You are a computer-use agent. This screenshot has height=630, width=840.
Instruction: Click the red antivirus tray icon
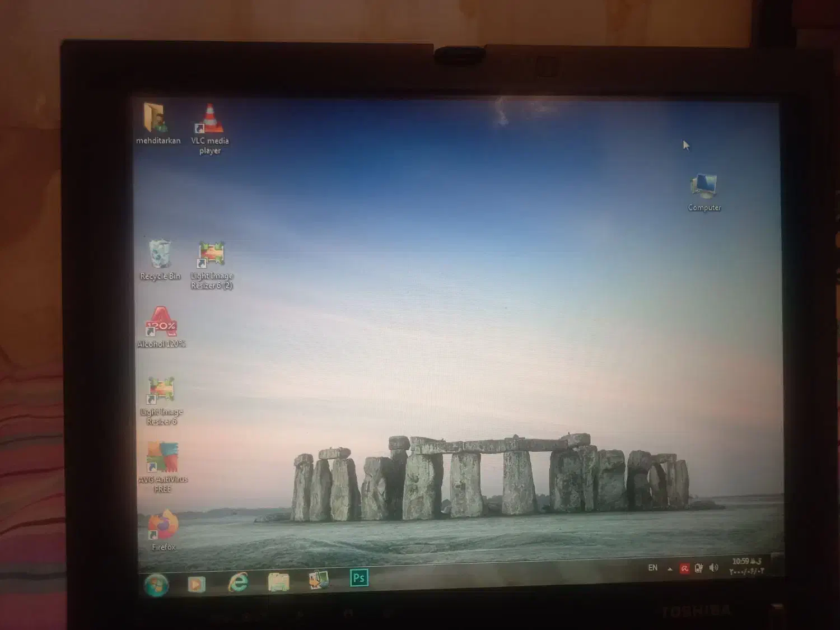[x=684, y=569]
